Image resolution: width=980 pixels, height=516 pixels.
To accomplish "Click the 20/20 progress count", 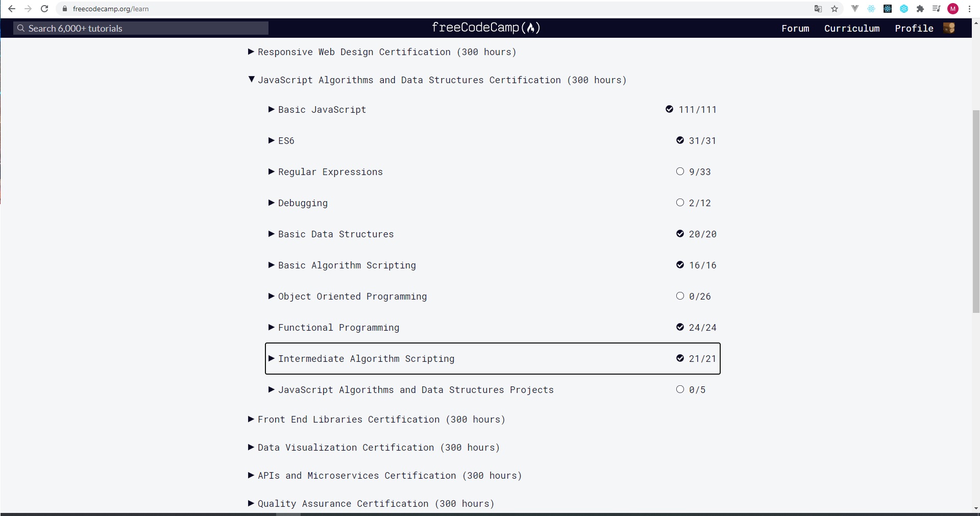I will pos(703,234).
